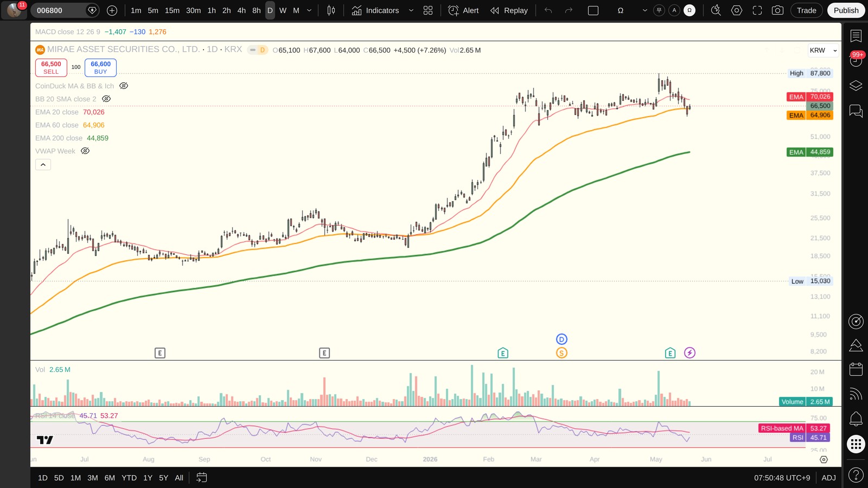Open the calendar panel icon
Viewport: 868px width, 488px height.
tap(856, 369)
